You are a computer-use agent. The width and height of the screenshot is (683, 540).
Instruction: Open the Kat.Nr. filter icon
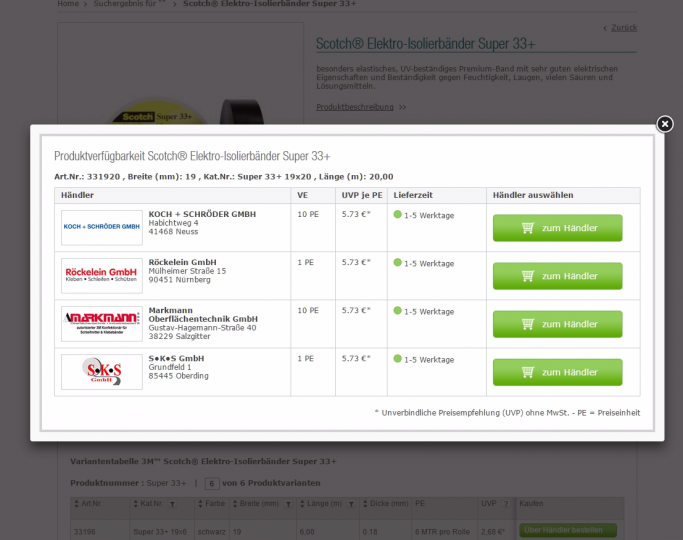point(172,504)
